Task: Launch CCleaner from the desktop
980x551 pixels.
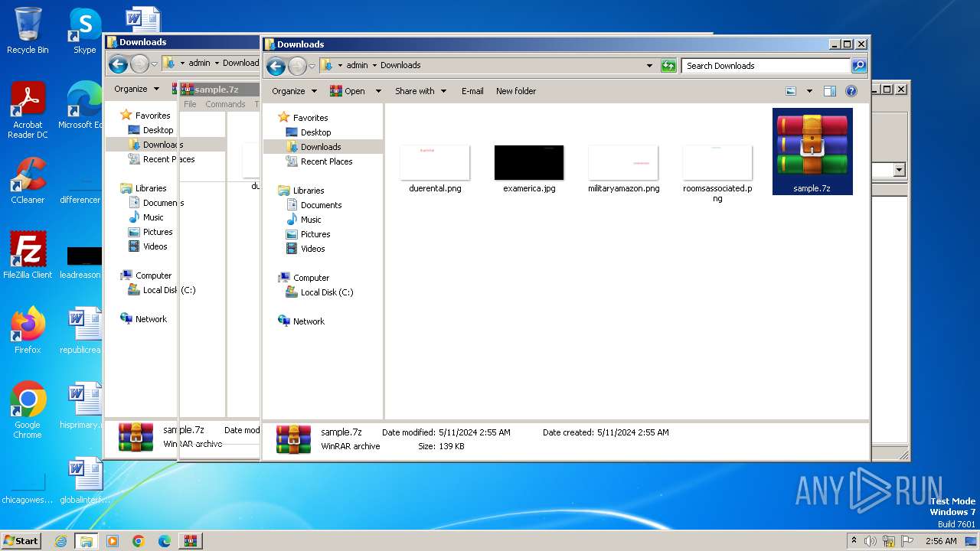Action: 28,180
